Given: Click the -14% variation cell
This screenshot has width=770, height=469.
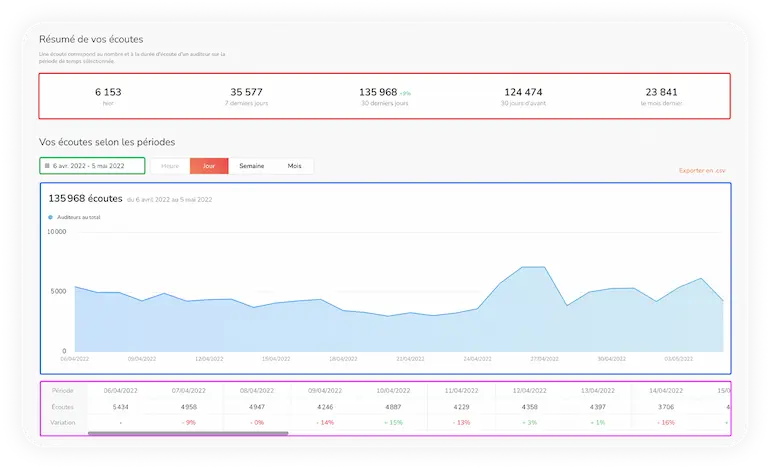Looking at the screenshot, I should tap(325, 423).
